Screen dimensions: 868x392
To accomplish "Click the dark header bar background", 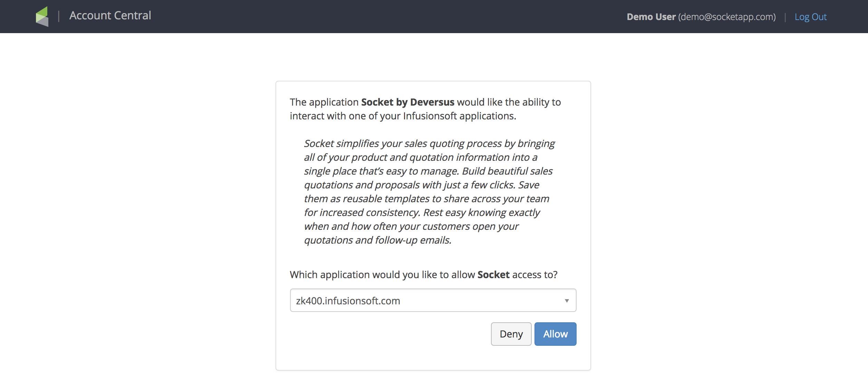I will click(380, 17).
